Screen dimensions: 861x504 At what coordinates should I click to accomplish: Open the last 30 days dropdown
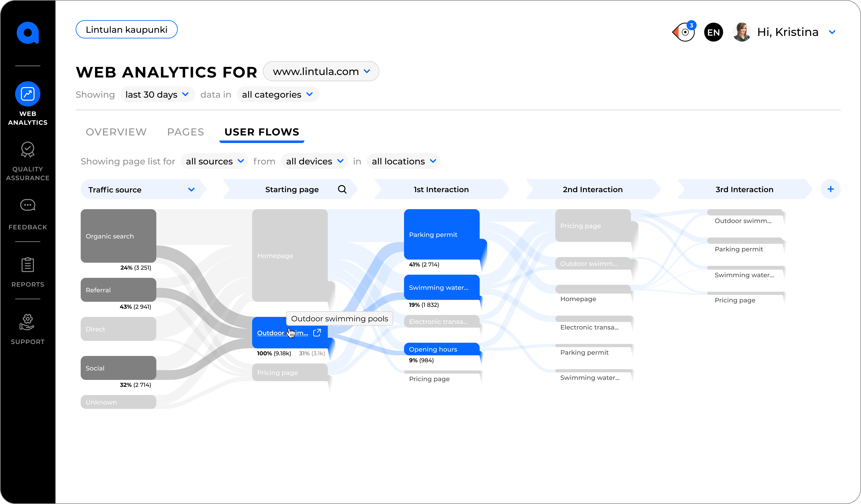click(157, 95)
